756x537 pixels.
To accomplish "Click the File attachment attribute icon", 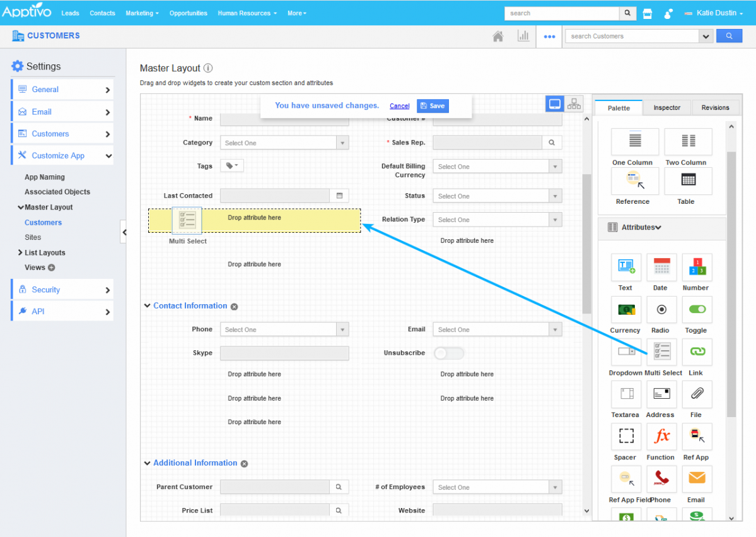I will 697,394.
